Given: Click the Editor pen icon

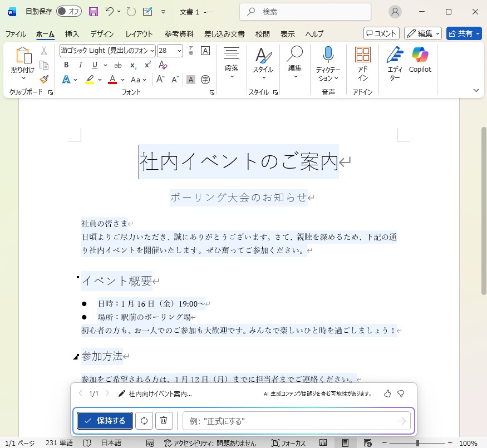Looking at the screenshot, I should coord(395,55).
